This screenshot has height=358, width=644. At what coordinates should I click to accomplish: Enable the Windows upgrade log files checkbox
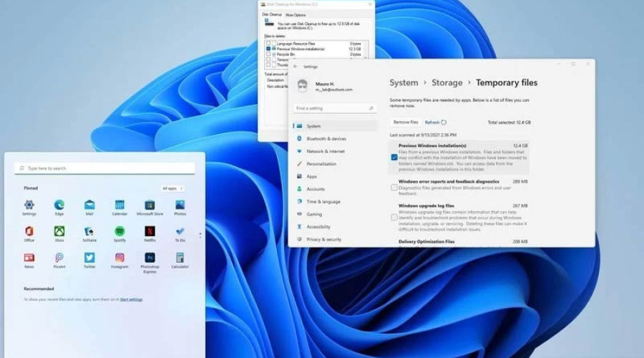(394, 216)
